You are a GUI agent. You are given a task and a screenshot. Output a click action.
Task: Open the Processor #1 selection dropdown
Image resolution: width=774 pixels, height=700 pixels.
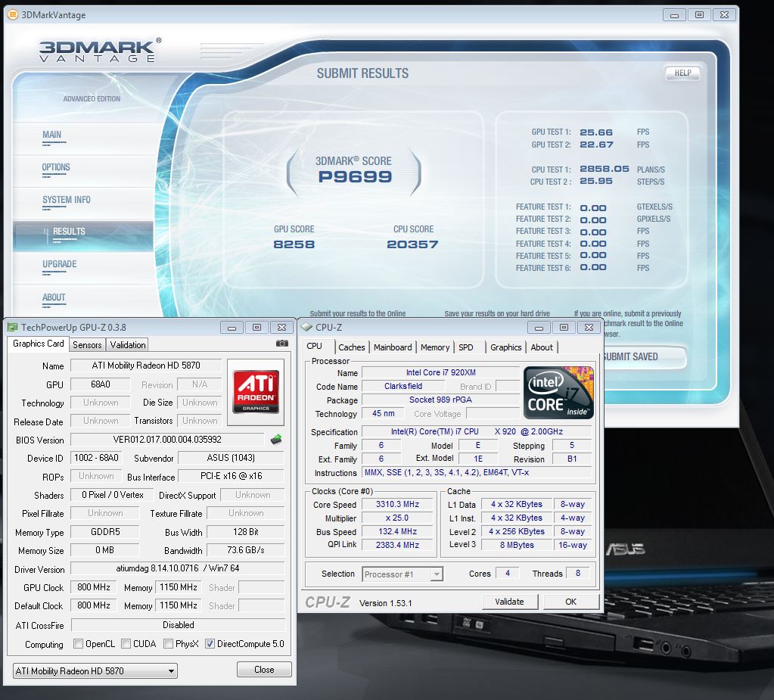click(x=403, y=574)
